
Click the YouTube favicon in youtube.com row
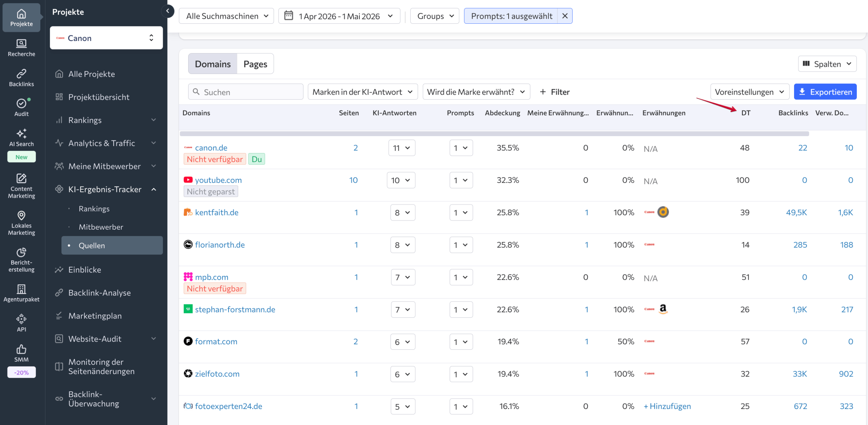188,180
